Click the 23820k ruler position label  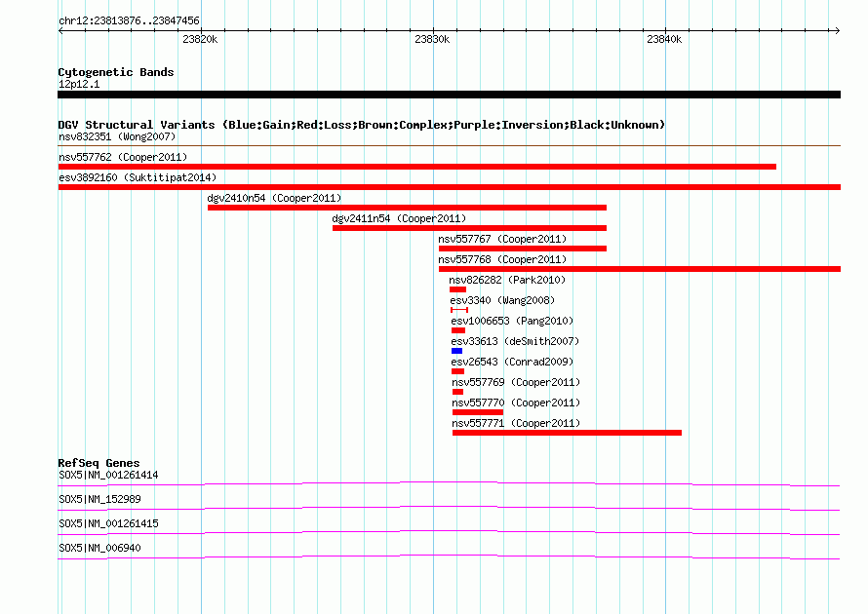click(x=200, y=39)
